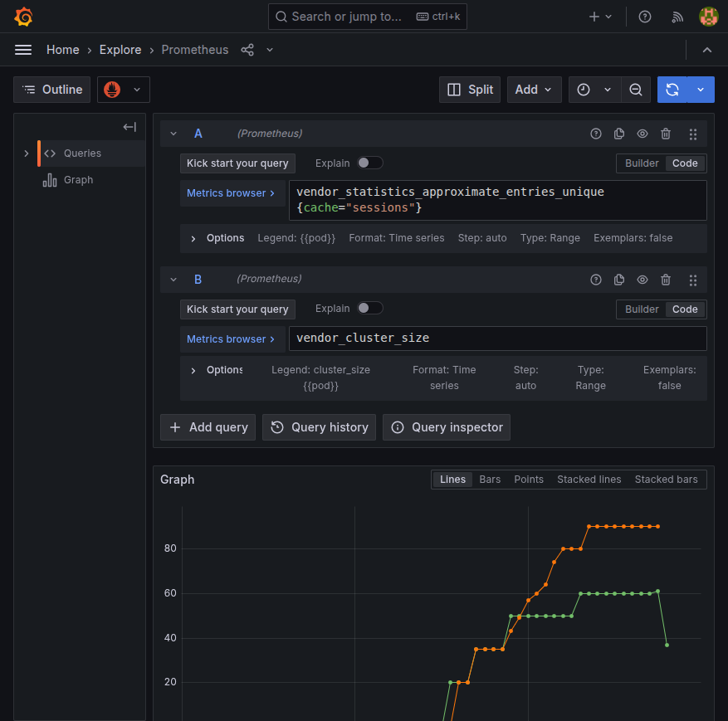Viewport: 728px width, 721px height.
Task: Open the auto-refresh interval dropdown
Action: pos(701,90)
